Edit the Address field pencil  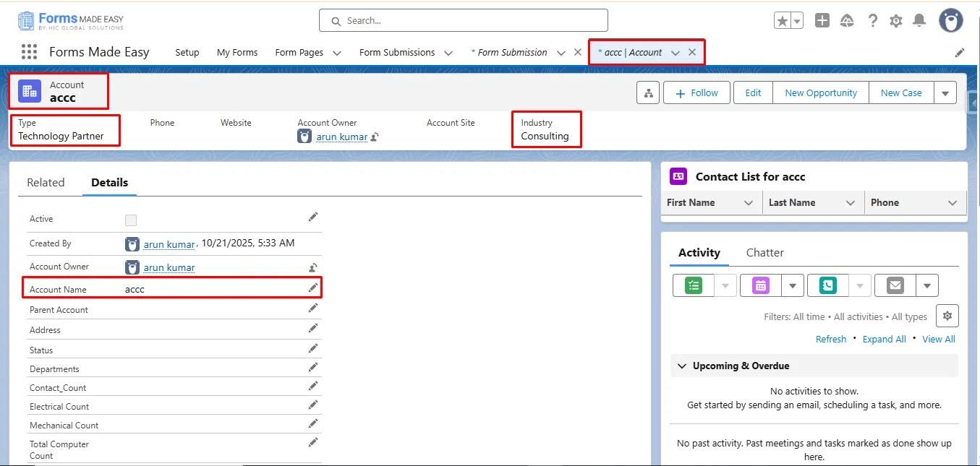coord(313,328)
